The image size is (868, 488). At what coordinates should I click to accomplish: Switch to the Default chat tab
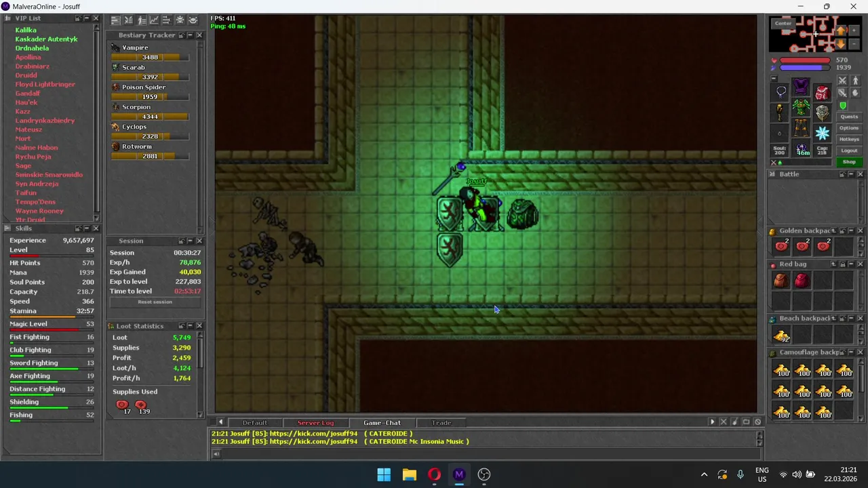click(x=255, y=422)
